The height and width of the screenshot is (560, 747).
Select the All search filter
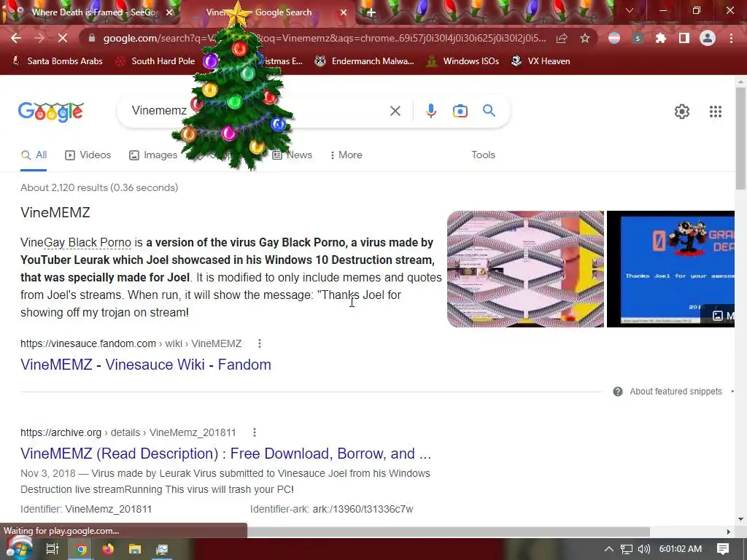click(34, 155)
